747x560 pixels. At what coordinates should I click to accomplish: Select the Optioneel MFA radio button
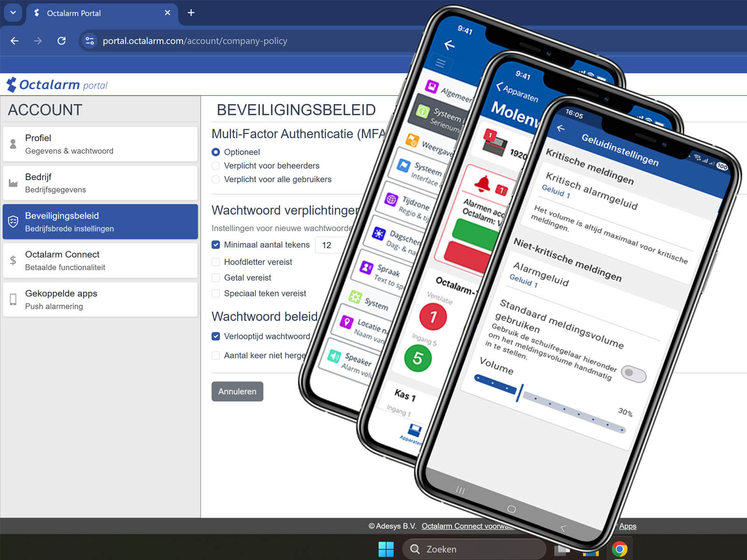pos(216,152)
